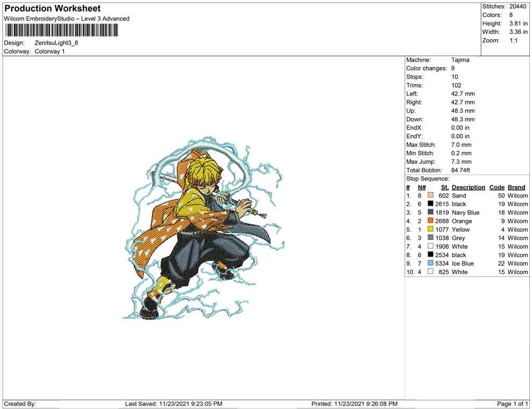Viewport: 532px width, 409px height.
Task: Choose the Ice Blue color swatch
Action: pos(430,264)
